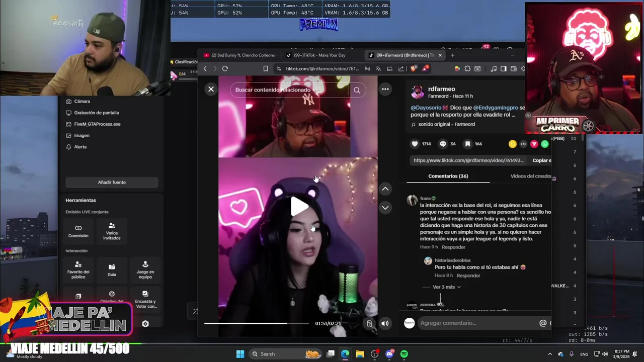Open the Windows Start menu
The image size is (644, 362).
[240, 354]
